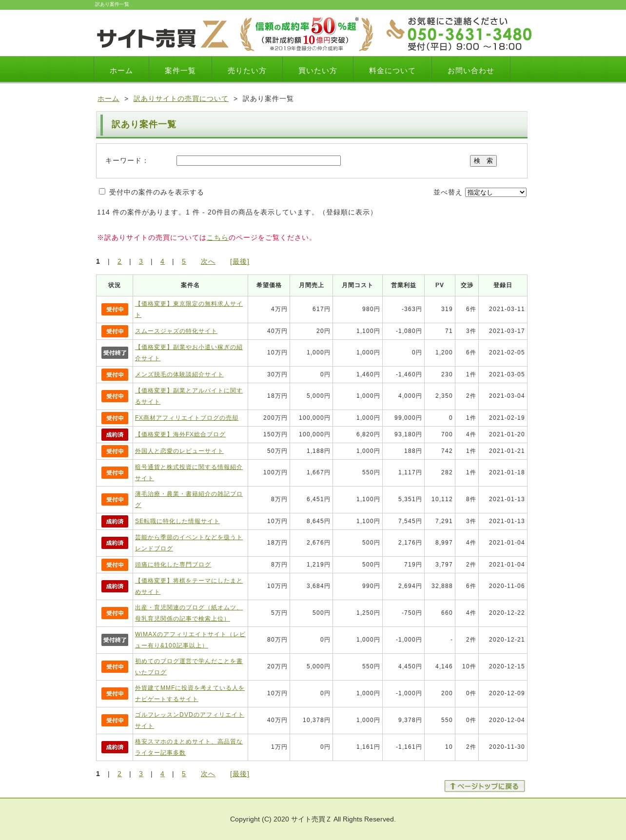Image resolution: width=626 pixels, height=840 pixels.
Task: Jump to [最後] in top pagination
Action: tap(240, 262)
